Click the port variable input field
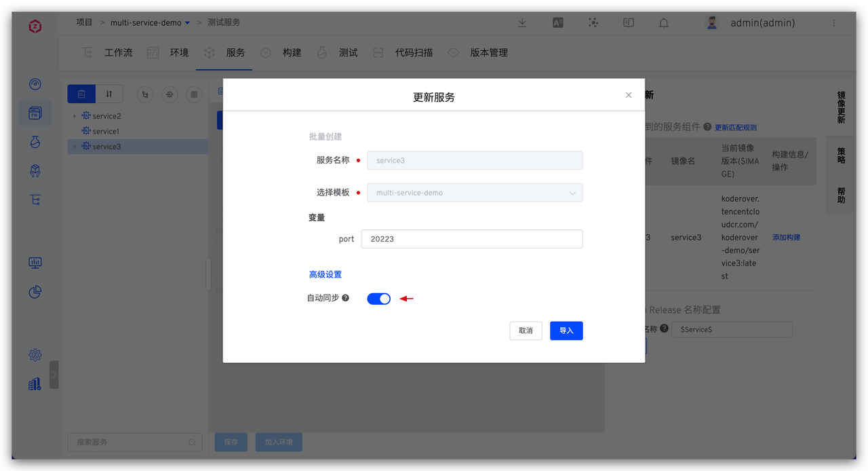868x471 pixels. (x=471, y=239)
